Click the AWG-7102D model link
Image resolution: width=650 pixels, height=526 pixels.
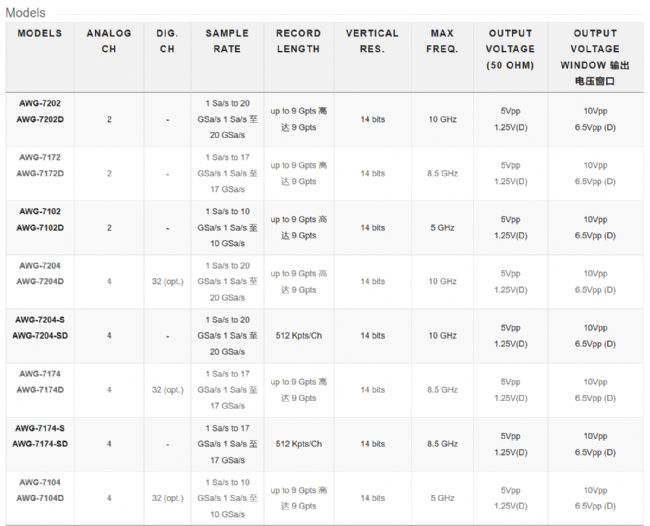40,228
